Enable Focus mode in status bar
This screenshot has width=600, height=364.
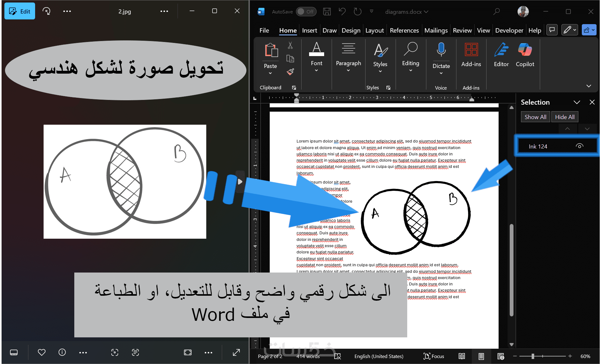point(434,356)
